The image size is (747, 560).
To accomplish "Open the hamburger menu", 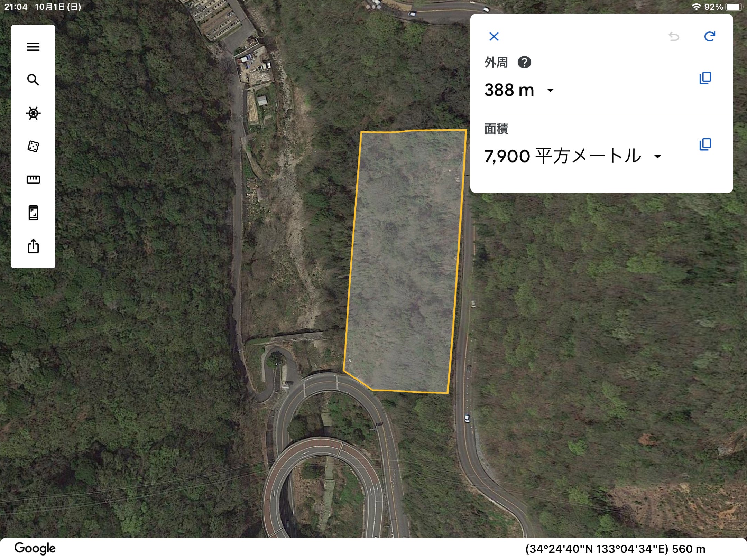I will pos(33,47).
